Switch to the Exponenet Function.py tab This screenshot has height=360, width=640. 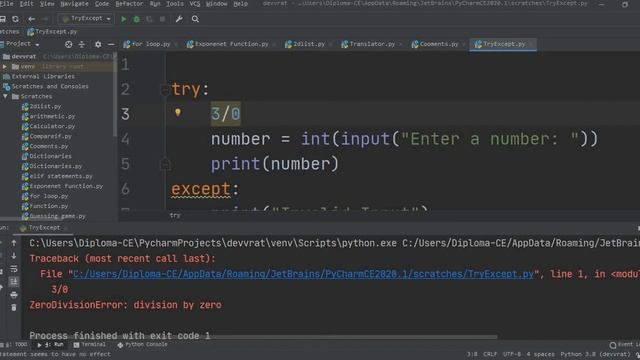click(231, 44)
